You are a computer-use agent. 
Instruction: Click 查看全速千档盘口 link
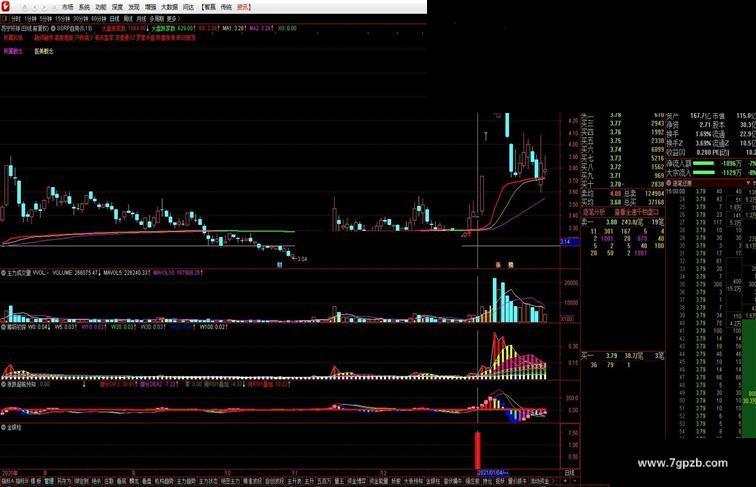(636, 212)
